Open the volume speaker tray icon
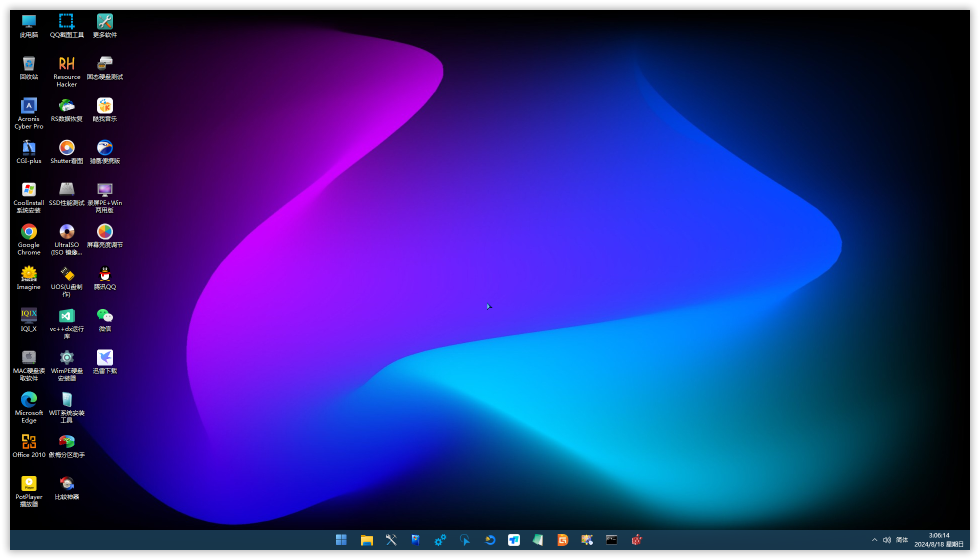The height and width of the screenshot is (560, 980). pos(887,540)
